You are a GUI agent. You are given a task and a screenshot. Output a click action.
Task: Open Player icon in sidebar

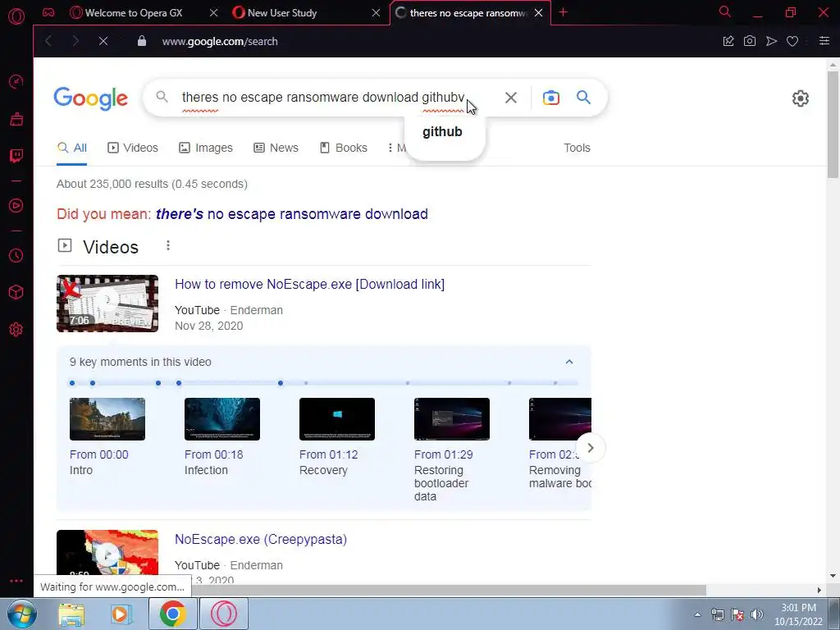16,206
